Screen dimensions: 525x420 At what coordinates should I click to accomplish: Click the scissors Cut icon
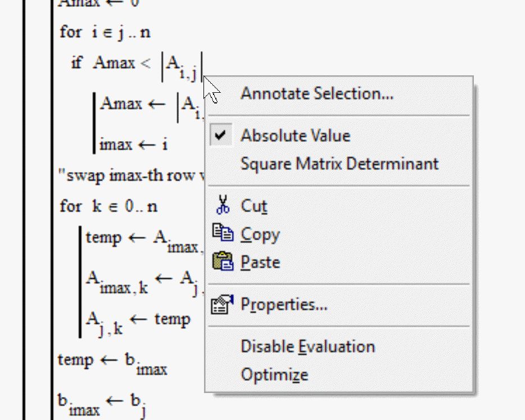point(223,205)
